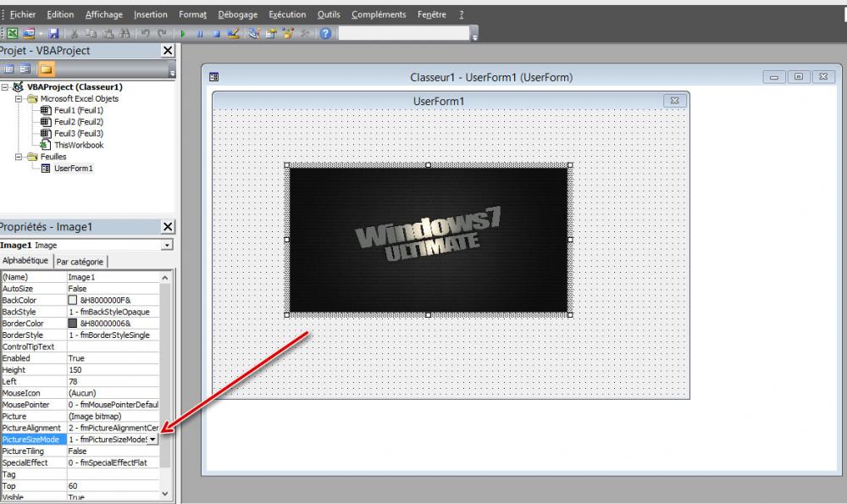Open Find with the binoculars icon
Viewport: 847px width, 504px height.
tap(125, 34)
